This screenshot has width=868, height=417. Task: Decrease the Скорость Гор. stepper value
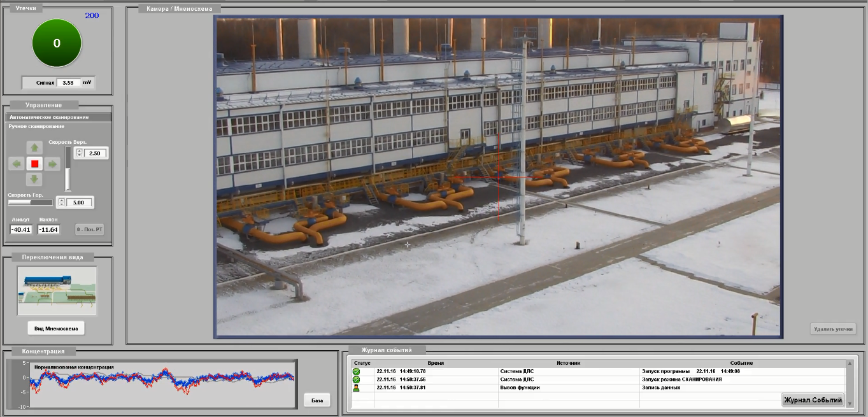tap(61, 205)
